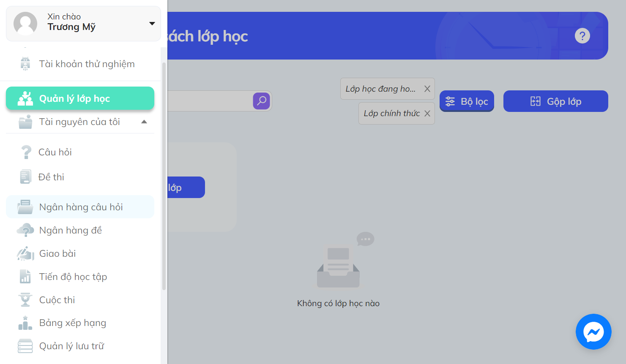Viewport: 626px width, 364px height.
Task: Click the question mark icon beside Câu hỏi
Action: (26, 152)
